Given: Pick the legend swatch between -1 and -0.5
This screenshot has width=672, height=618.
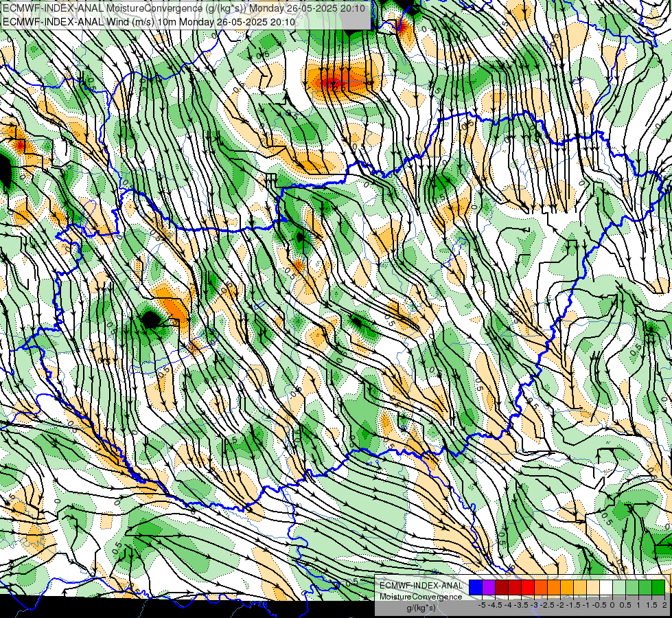Looking at the screenshot, I should click(593, 587).
